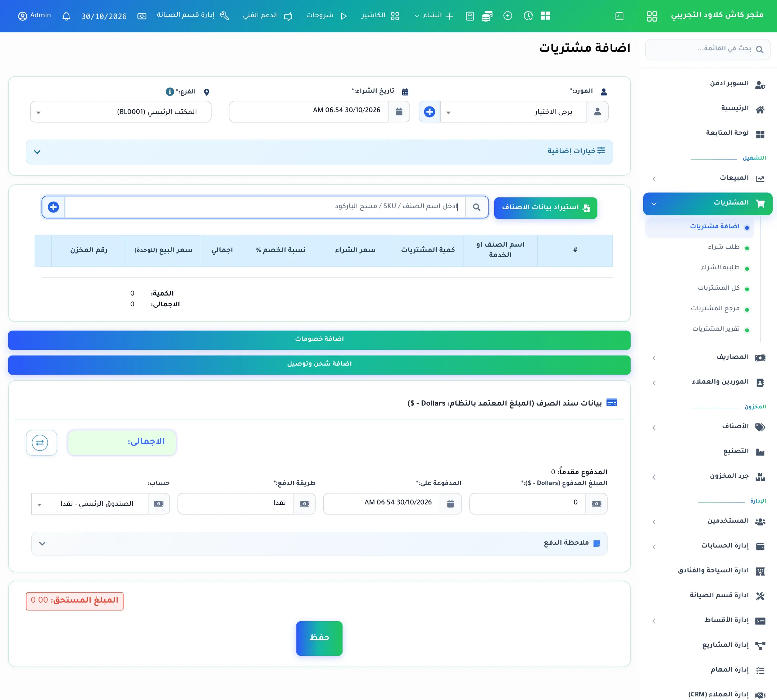Image resolution: width=777 pixels, height=700 pixels.
Task: Expand the المصاريف expenses sidebar menu
Action: (707, 357)
